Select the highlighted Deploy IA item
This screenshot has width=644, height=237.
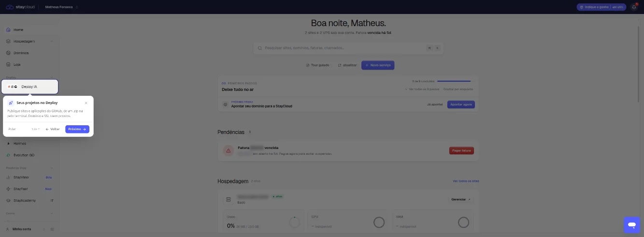pos(29,87)
